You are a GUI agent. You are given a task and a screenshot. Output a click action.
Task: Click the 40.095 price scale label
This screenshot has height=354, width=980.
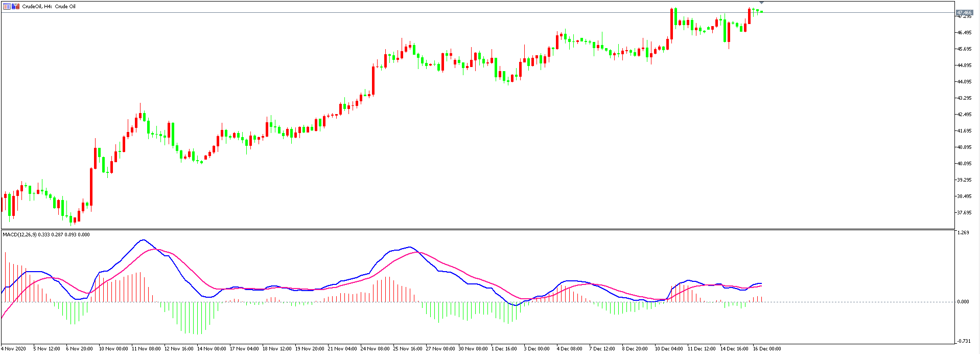[x=964, y=164]
